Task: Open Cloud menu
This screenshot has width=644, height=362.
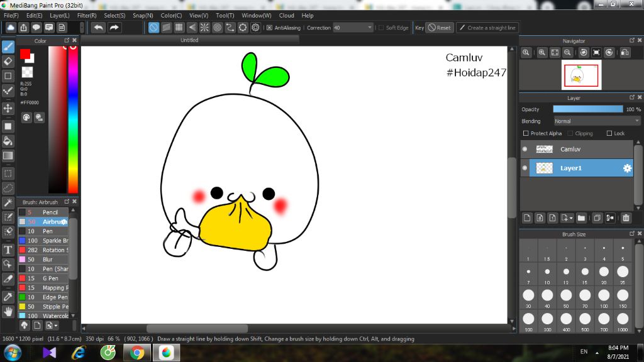Action: 286,16
